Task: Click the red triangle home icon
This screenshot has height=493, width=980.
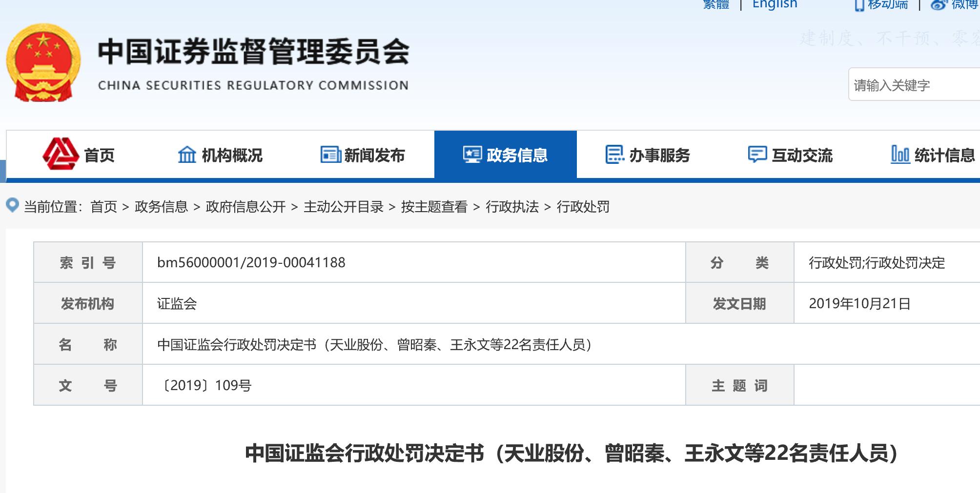Action: click(61, 154)
